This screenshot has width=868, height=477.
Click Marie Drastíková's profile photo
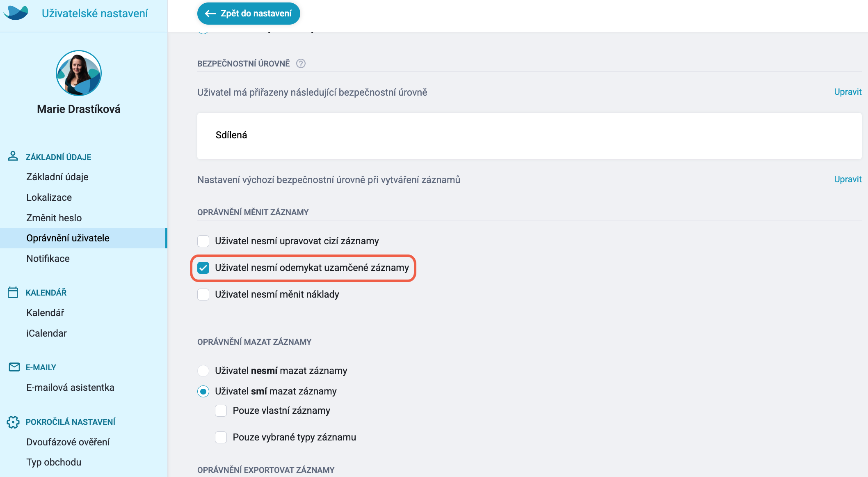79,73
